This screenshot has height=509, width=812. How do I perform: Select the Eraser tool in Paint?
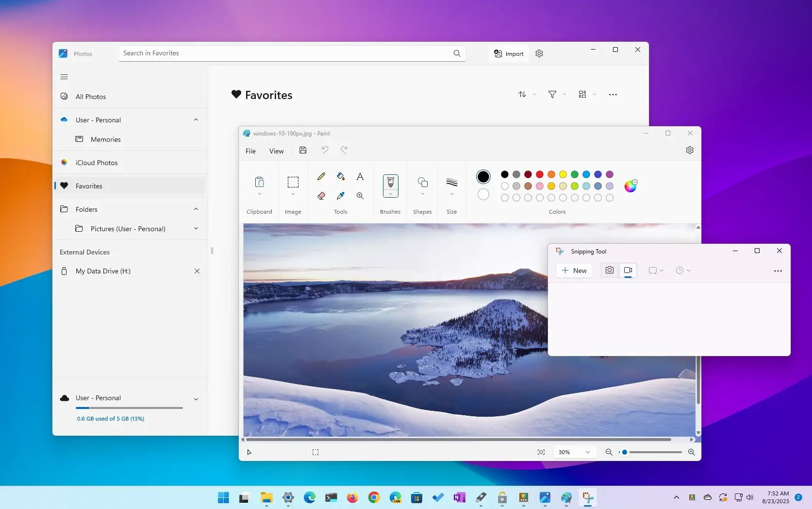point(321,196)
